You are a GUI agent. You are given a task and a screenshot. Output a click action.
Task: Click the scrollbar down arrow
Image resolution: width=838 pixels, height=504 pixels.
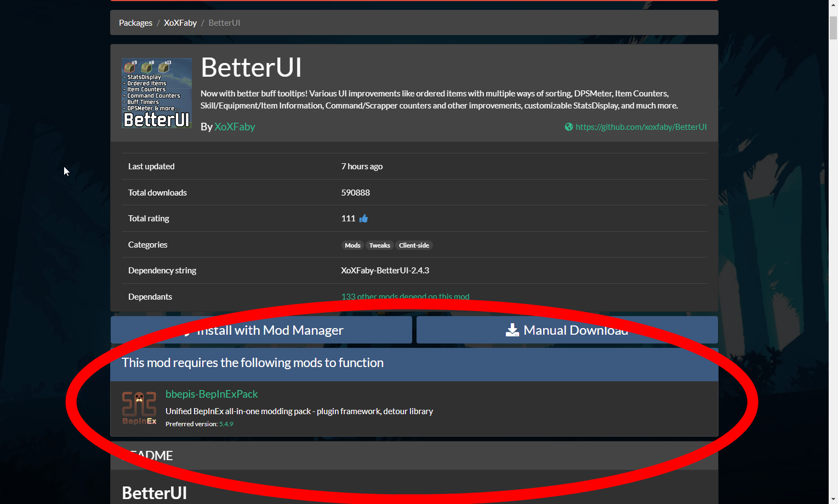[x=833, y=499]
